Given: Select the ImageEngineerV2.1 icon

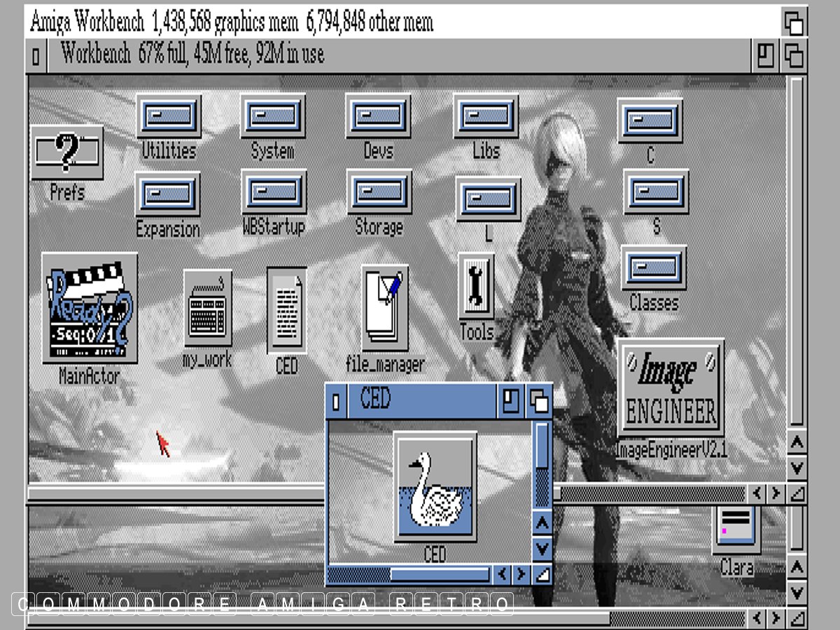Looking at the screenshot, I should click(x=670, y=388).
